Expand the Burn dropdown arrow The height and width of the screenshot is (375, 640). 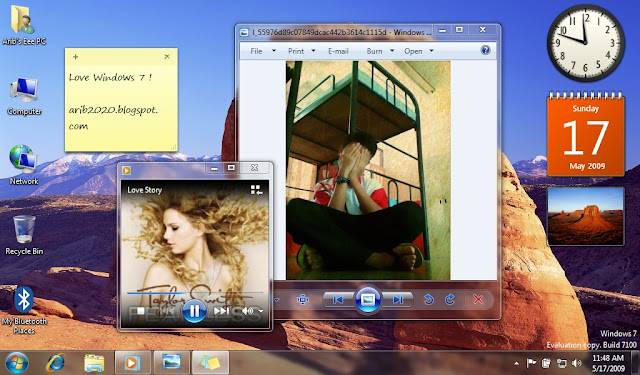pos(392,51)
